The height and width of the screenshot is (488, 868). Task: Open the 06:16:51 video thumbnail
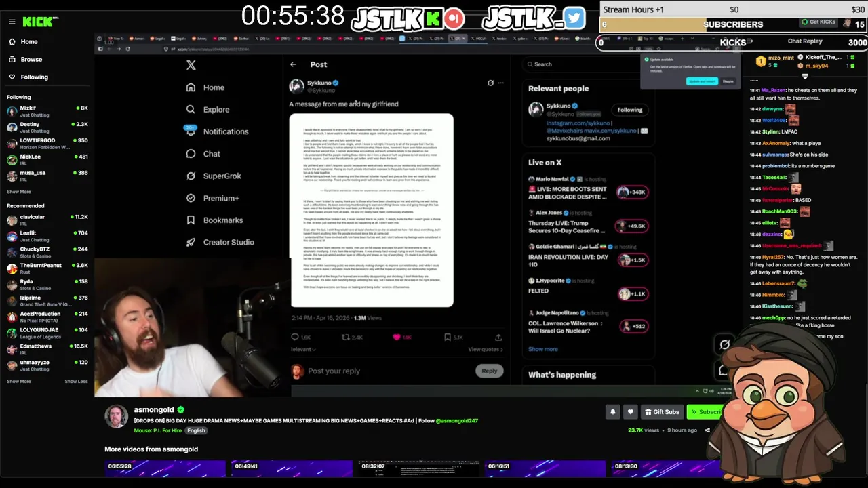click(x=545, y=469)
